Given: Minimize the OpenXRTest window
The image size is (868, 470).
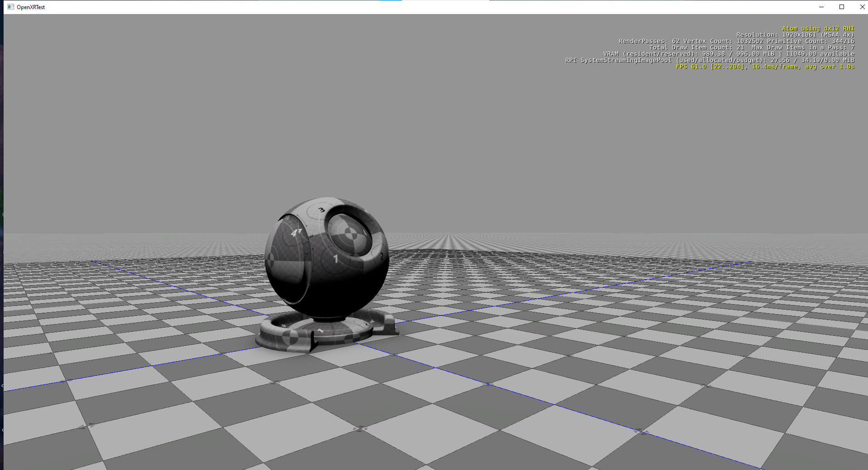Looking at the screenshot, I should pos(820,7).
